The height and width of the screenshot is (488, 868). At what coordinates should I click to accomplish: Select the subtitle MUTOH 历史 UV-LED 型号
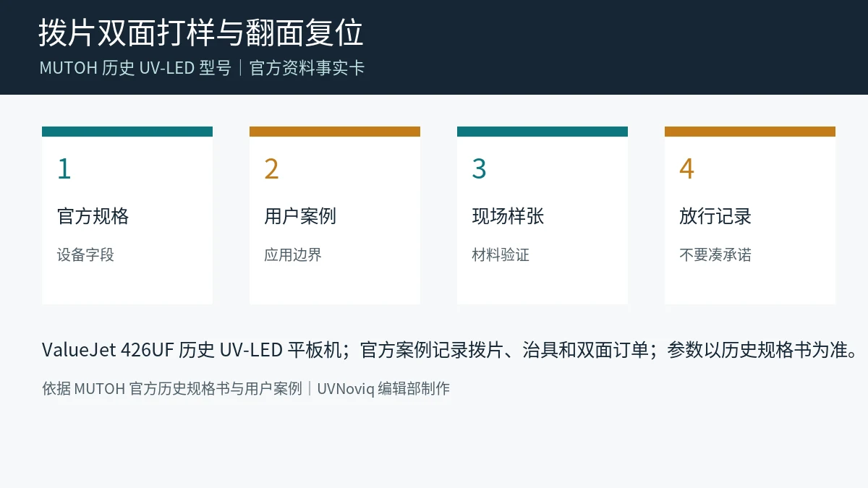[135, 68]
